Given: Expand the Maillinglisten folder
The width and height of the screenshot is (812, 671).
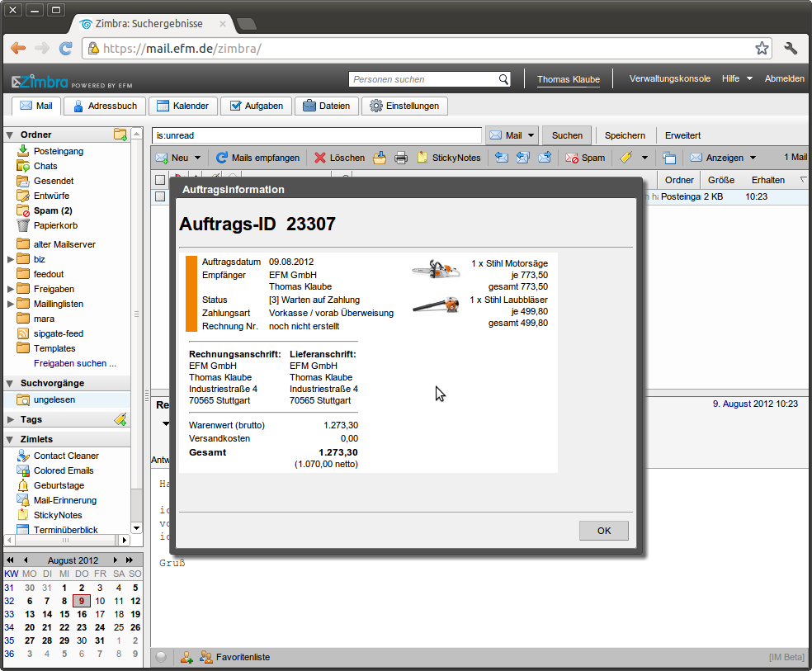Looking at the screenshot, I should (10, 304).
